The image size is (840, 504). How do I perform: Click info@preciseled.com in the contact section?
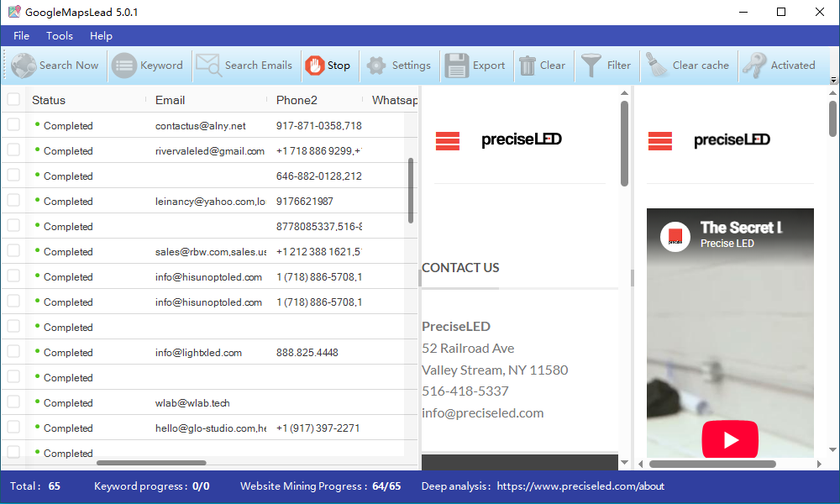point(483,413)
